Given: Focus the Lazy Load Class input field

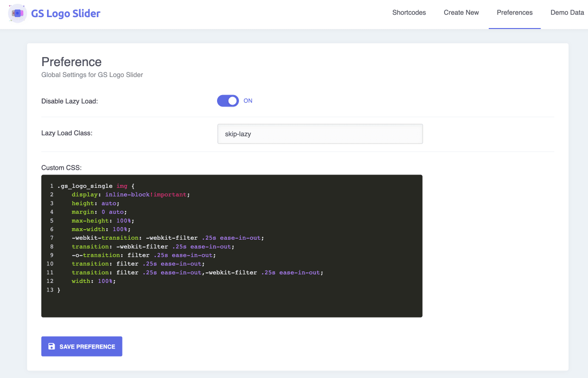Looking at the screenshot, I should coord(320,134).
